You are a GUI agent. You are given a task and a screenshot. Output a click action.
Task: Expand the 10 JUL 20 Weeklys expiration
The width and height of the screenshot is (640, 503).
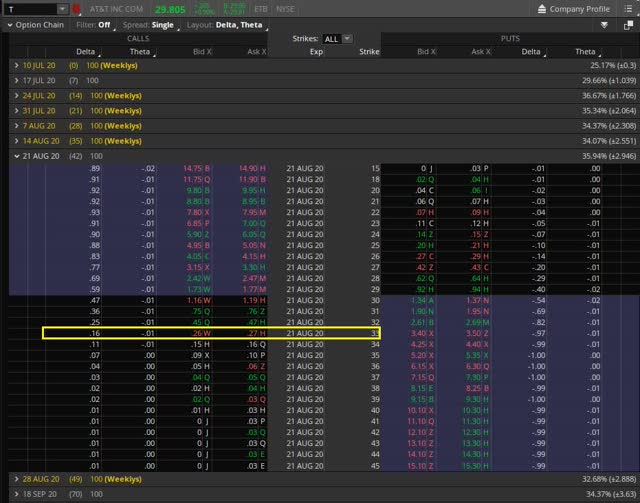click(16, 65)
